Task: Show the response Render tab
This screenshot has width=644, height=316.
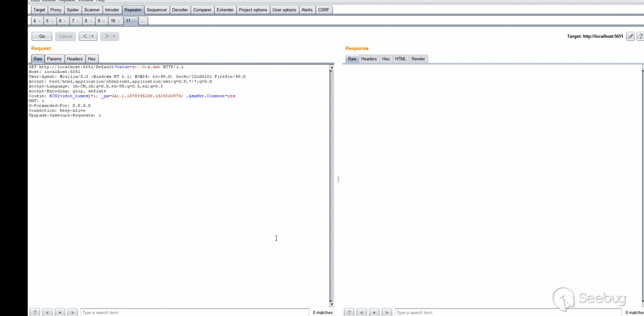Action: click(418, 59)
